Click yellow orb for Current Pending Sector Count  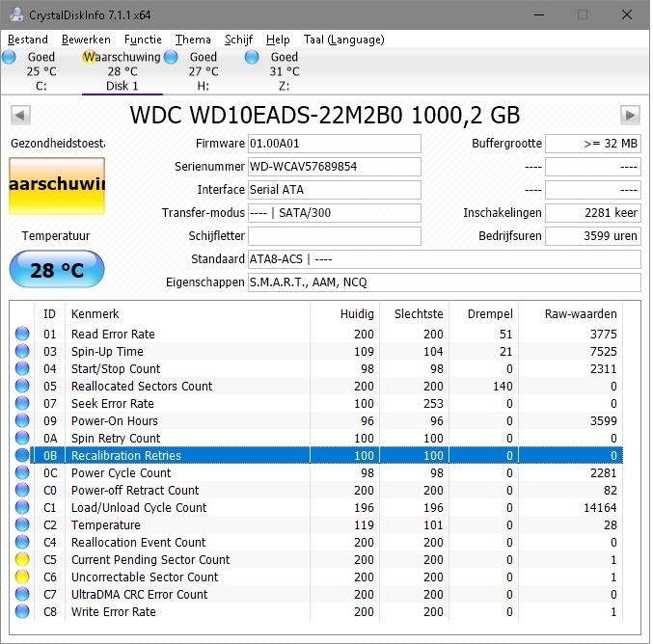(22, 559)
